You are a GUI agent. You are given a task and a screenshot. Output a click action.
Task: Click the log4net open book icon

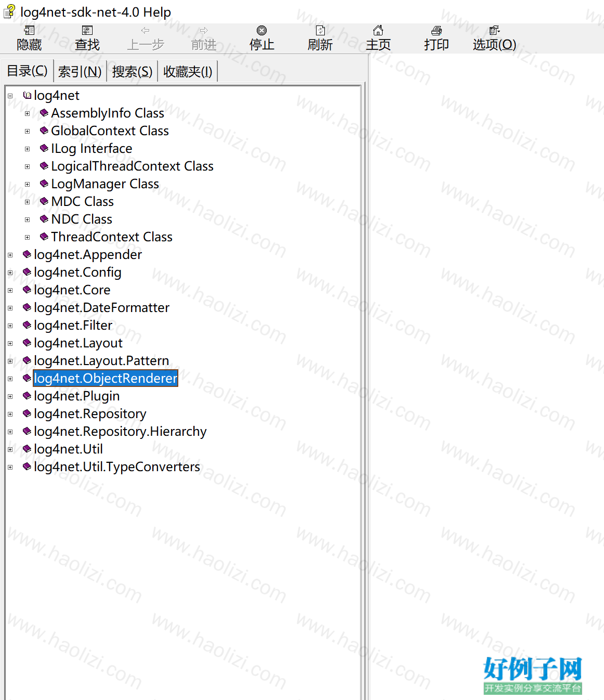click(27, 95)
